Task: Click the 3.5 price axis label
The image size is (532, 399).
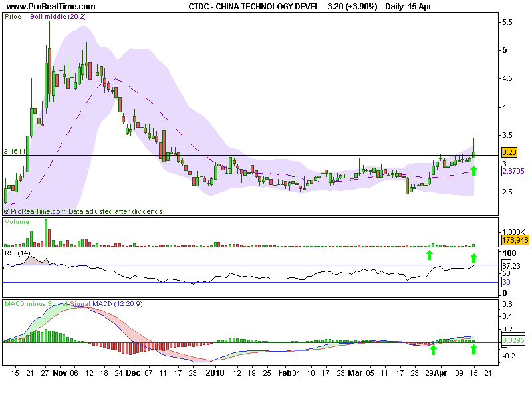Action: click(x=507, y=136)
